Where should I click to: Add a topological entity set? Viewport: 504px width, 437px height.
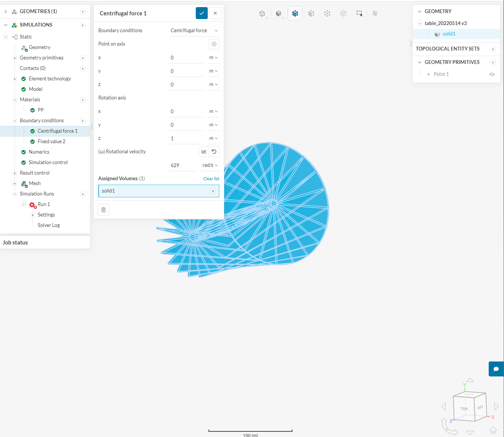(x=493, y=49)
